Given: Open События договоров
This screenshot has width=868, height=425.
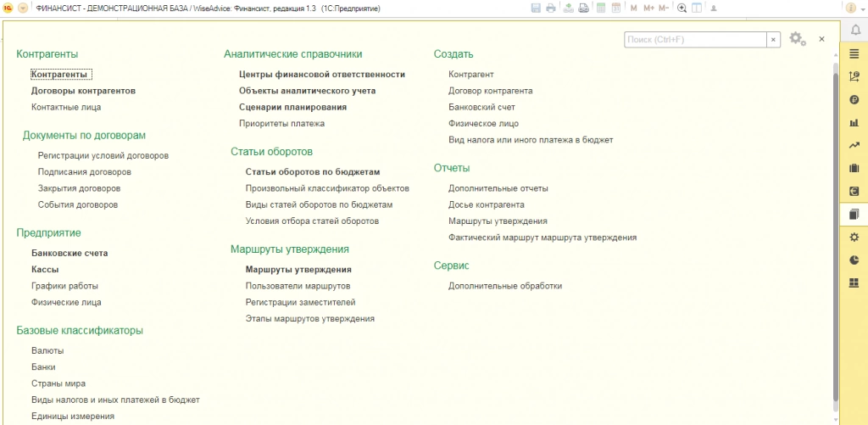Looking at the screenshot, I should [78, 204].
